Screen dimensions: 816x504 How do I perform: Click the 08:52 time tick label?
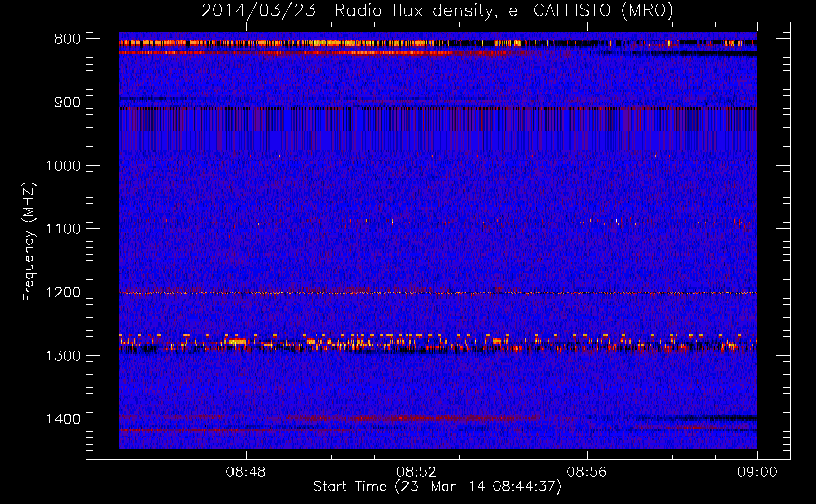pyautogui.click(x=417, y=472)
